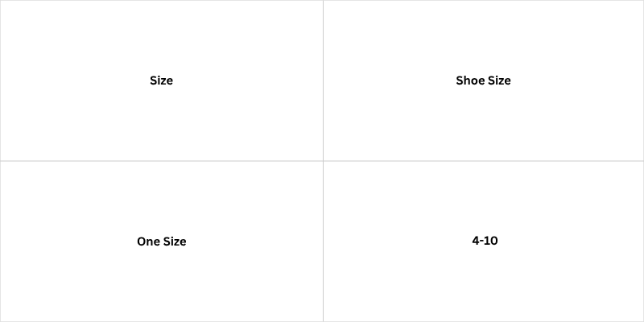Select the "4-10" shoe size value

coord(485,241)
